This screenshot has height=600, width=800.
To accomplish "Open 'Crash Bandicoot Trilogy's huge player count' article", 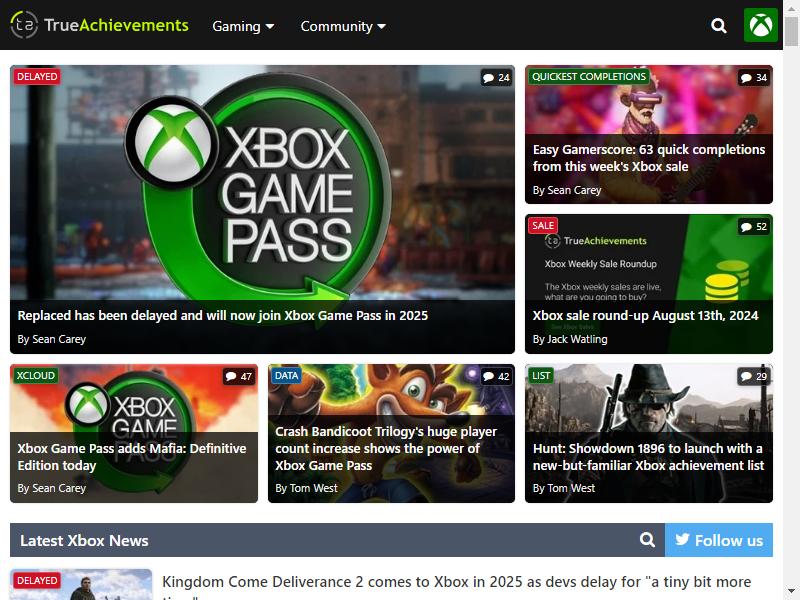I will tap(386, 448).
